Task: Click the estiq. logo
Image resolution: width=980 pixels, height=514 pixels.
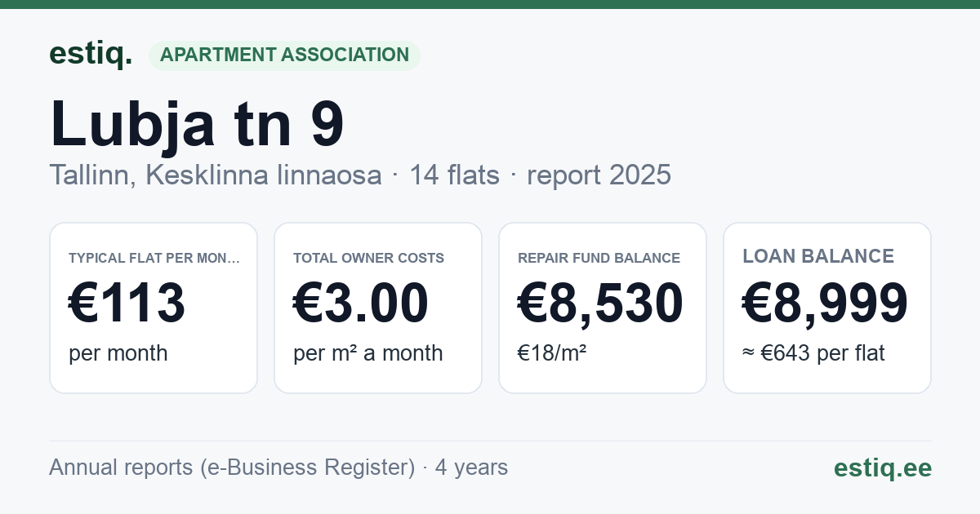Action: point(91,54)
